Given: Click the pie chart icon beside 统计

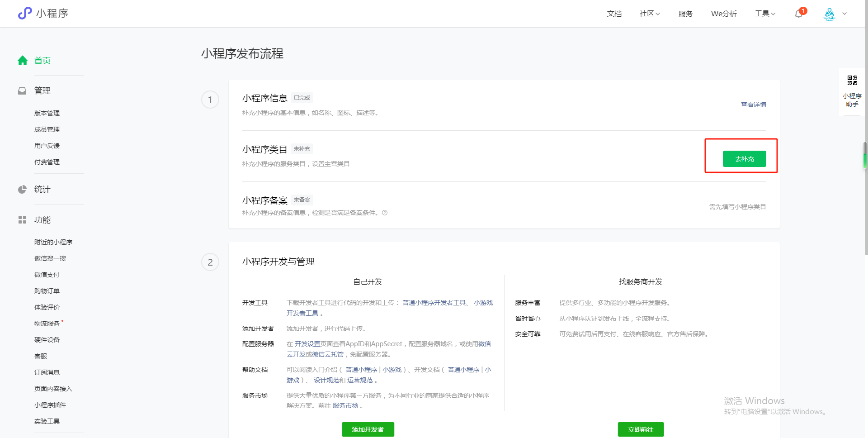Looking at the screenshot, I should (x=22, y=190).
